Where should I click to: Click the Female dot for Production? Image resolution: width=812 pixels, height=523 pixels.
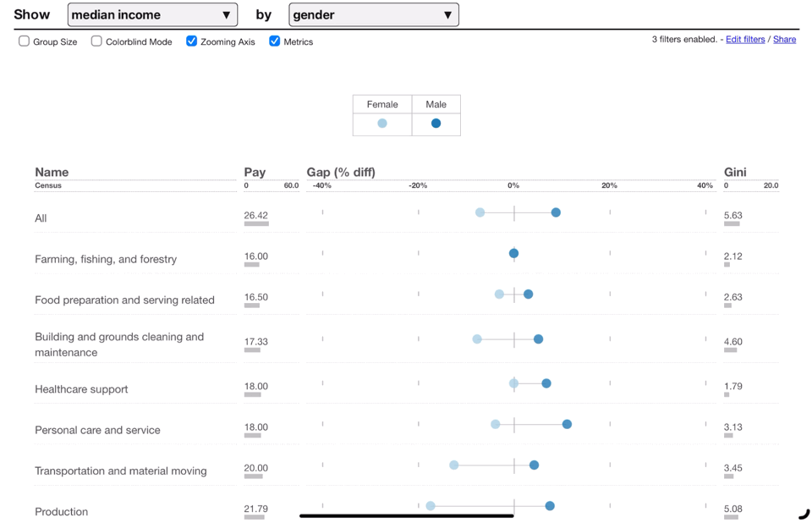point(430,505)
